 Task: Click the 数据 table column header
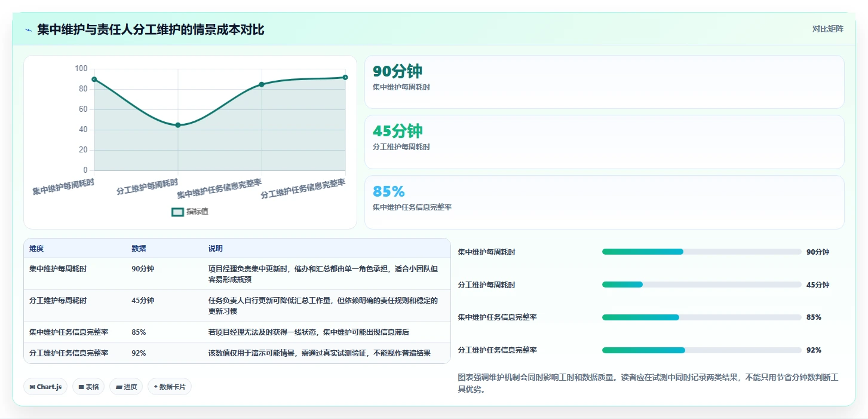(x=139, y=249)
